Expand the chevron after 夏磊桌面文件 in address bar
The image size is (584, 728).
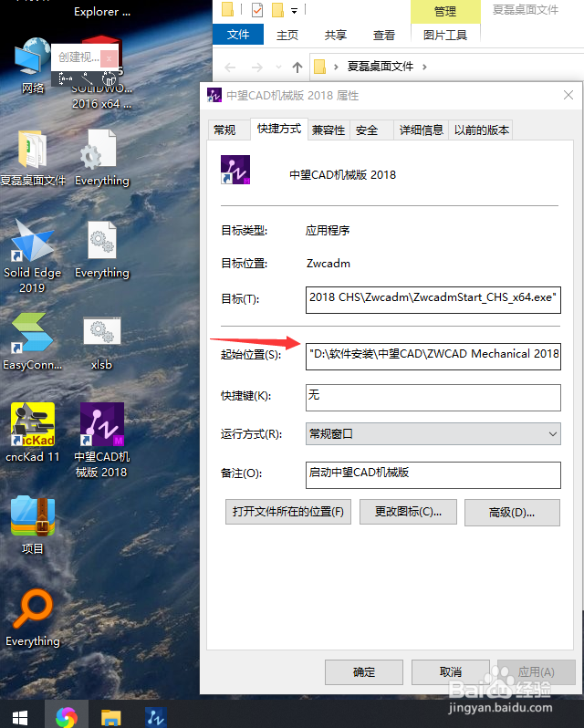[424, 67]
